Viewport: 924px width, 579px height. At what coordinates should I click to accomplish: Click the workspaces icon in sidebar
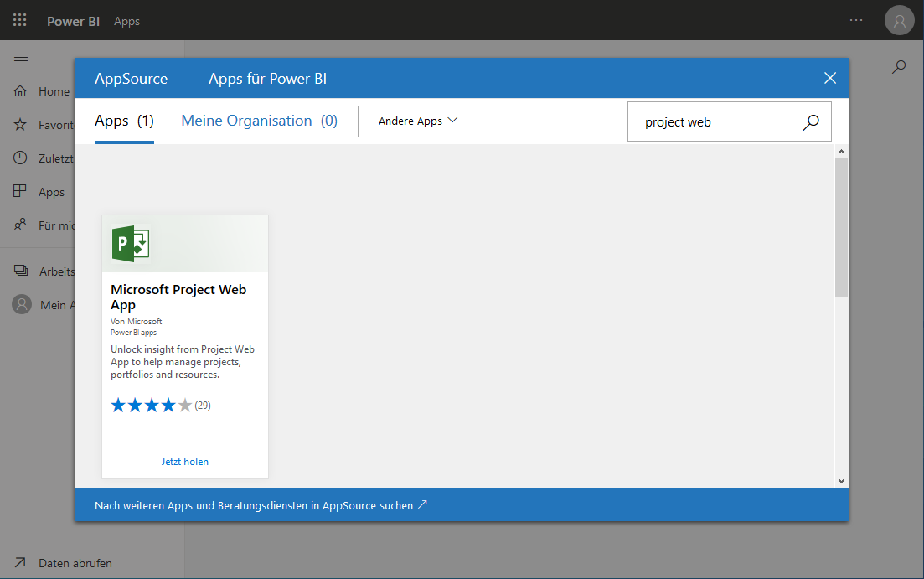(21, 271)
